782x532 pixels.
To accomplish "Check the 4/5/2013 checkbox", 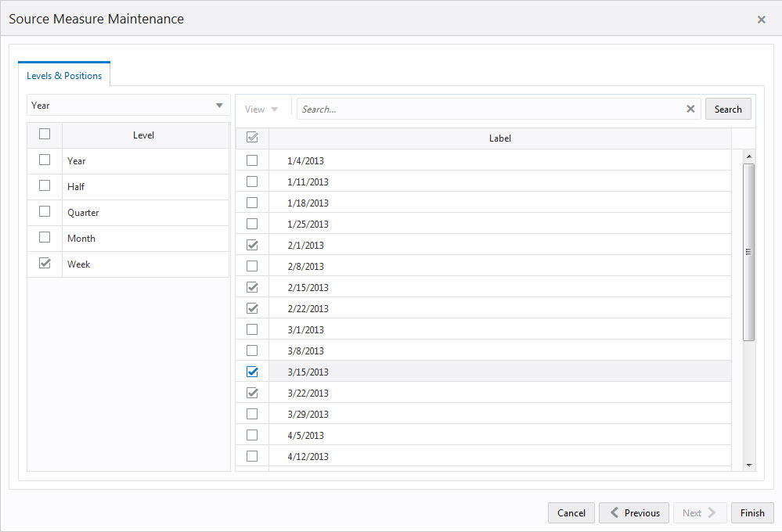I will [252, 435].
